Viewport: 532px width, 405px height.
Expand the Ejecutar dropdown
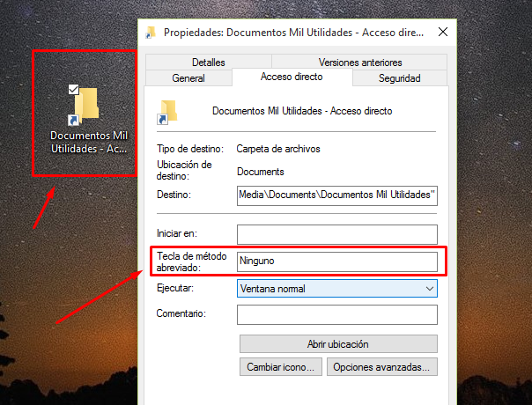click(x=337, y=288)
